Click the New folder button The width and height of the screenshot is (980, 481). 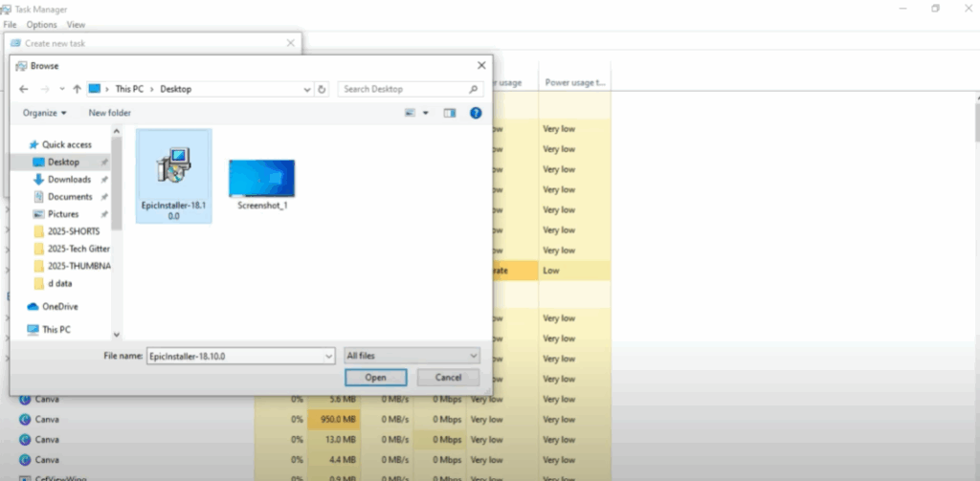109,113
